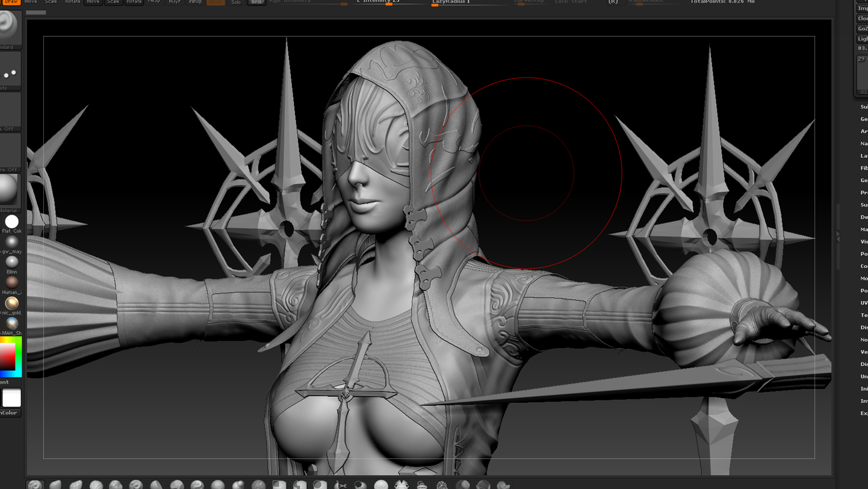Open the Un (Unified Skin) subpalette
Screen dimensions: 868x489
point(864,376)
